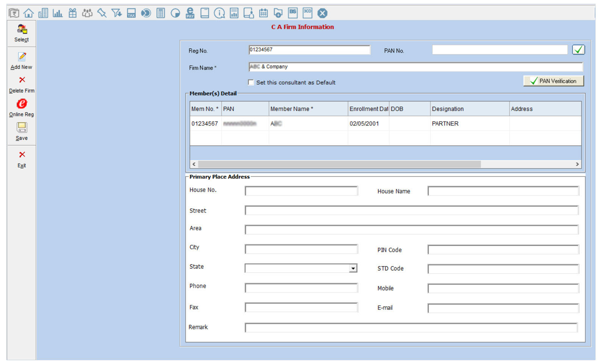Click the E-mail input field
602x364 pixels.
pyautogui.click(x=503, y=308)
